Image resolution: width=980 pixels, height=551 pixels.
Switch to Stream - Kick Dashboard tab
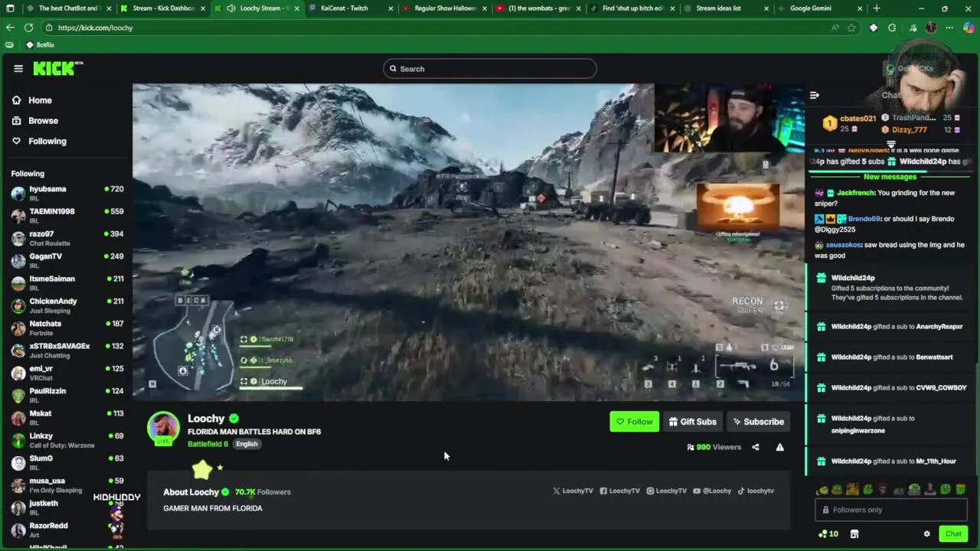point(162,8)
